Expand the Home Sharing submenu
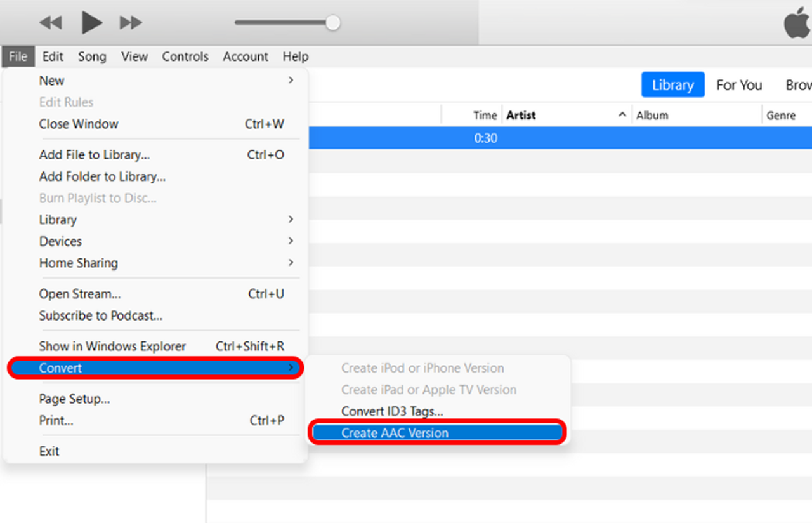 [x=155, y=263]
